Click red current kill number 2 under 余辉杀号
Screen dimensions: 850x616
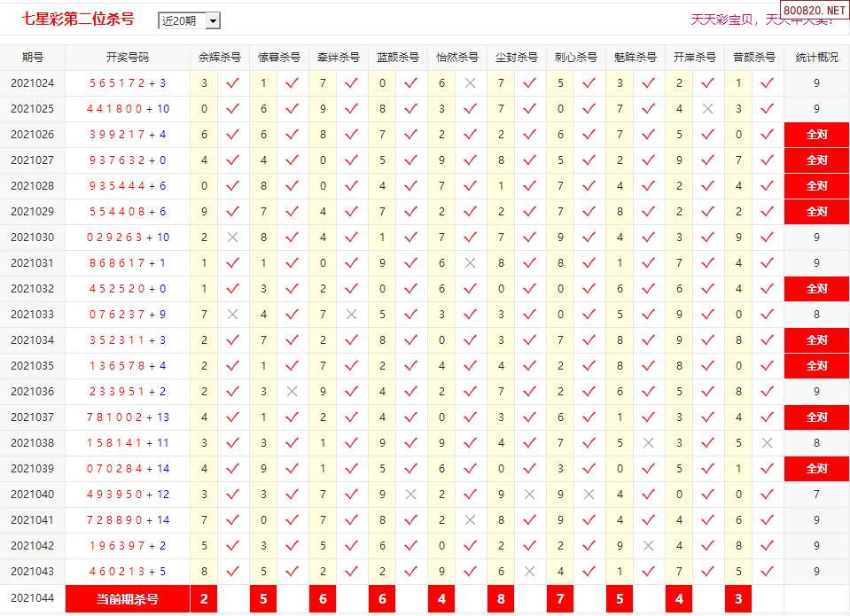click(204, 599)
